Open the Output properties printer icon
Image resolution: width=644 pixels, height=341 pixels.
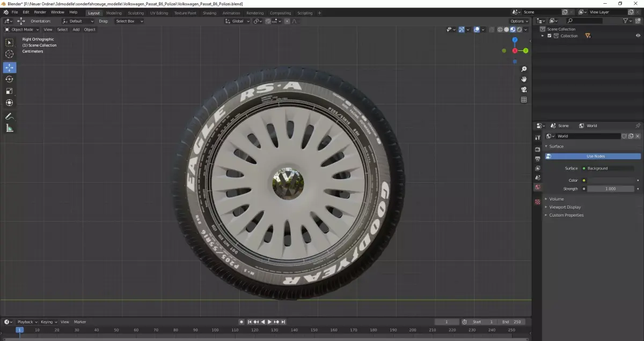click(537, 159)
